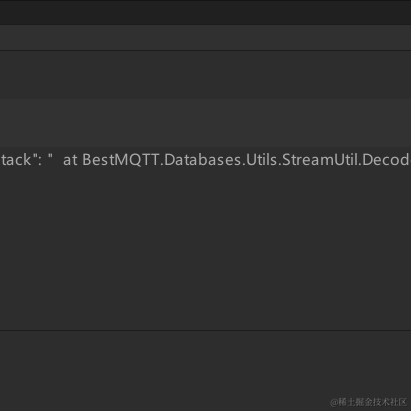Click the horizontal divider above bottom pane

point(205,330)
